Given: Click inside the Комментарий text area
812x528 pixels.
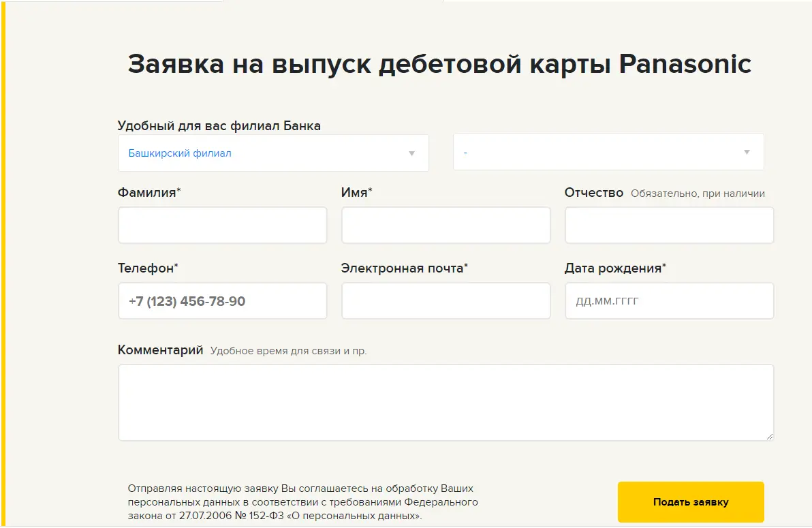Looking at the screenshot, I should pos(446,403).
